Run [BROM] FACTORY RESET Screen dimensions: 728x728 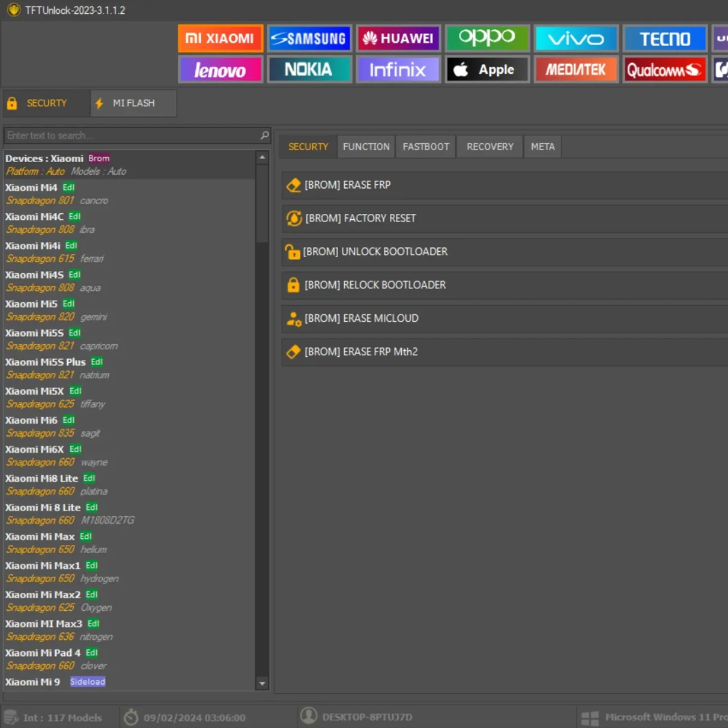pos(505,218)
